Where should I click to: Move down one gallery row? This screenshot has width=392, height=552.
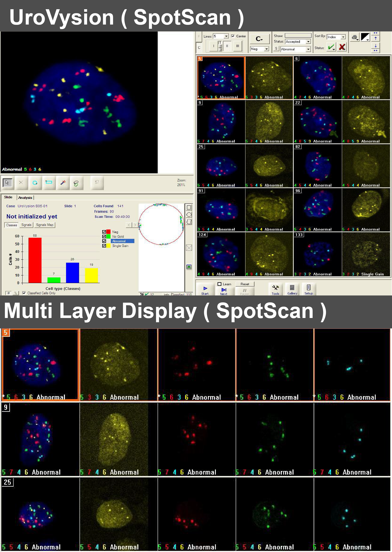point(376,46)
